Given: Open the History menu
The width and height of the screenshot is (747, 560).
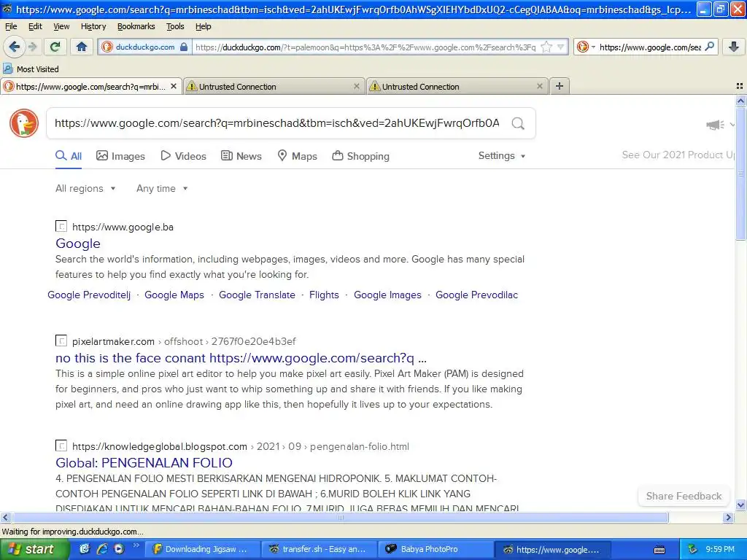Looking at the screenshot, I should tap(93, 26).
